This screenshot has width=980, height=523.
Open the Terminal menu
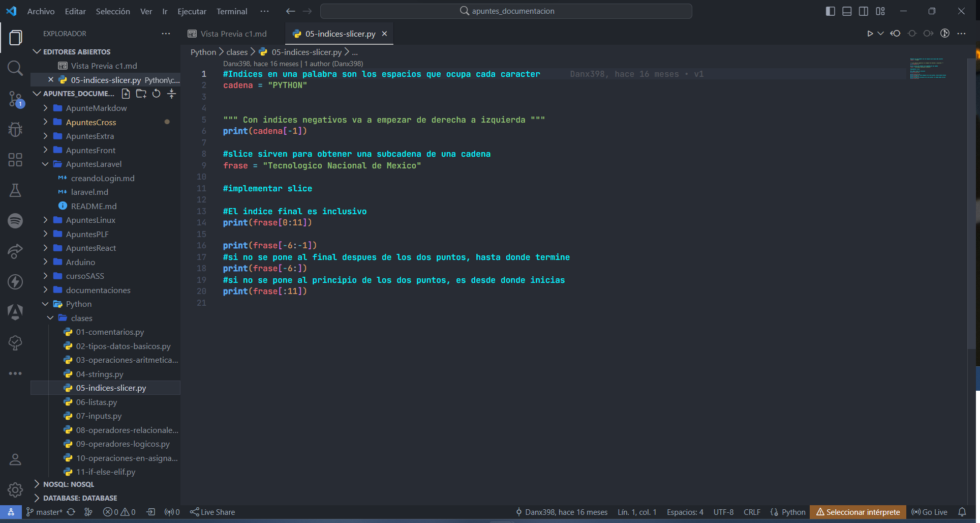[x=232, y=11]
